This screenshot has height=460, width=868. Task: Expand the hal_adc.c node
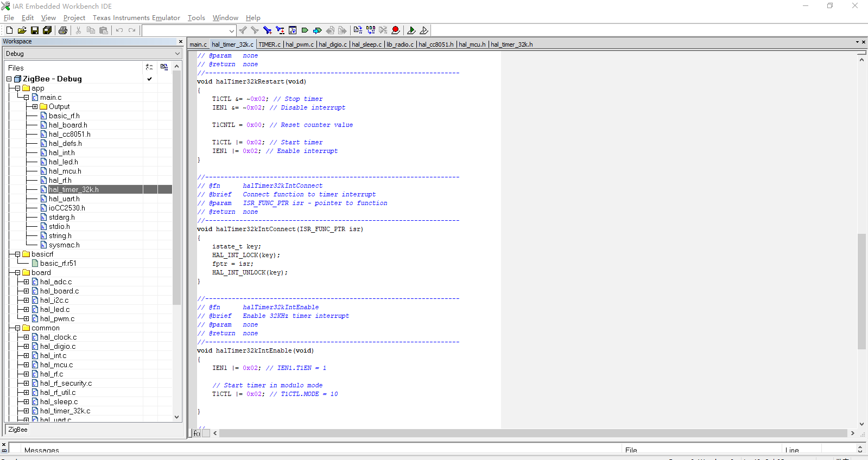pyautogui.click(x=26, y=282)
